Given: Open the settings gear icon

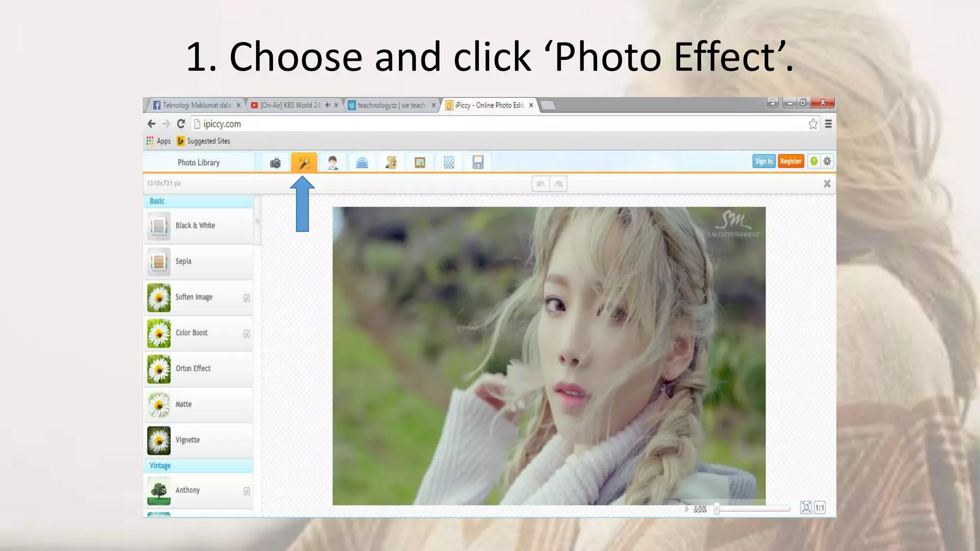Looking at the screenshot, I should 827,161.
